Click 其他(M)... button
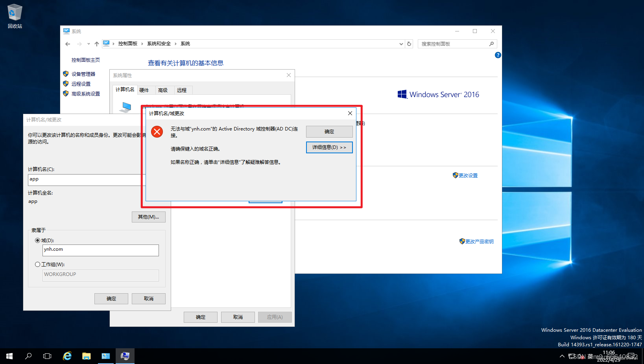This screenshot has width=644, height=364. [x=149, y=217]
